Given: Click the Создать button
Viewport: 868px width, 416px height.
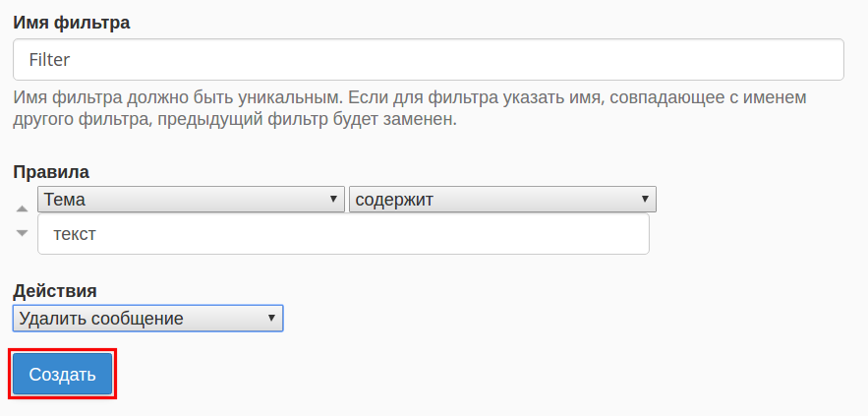Looking at the screenshot, I should 63,375.
